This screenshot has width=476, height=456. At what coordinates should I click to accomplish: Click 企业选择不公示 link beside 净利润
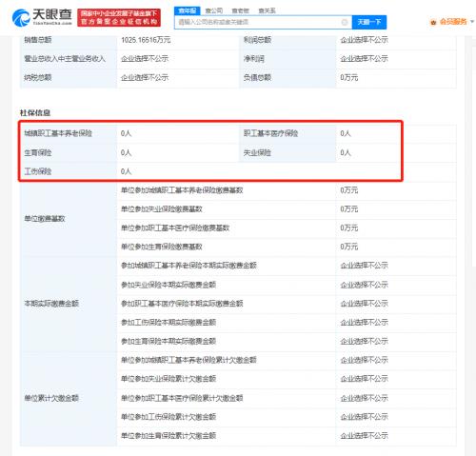(x=364, y=59)
